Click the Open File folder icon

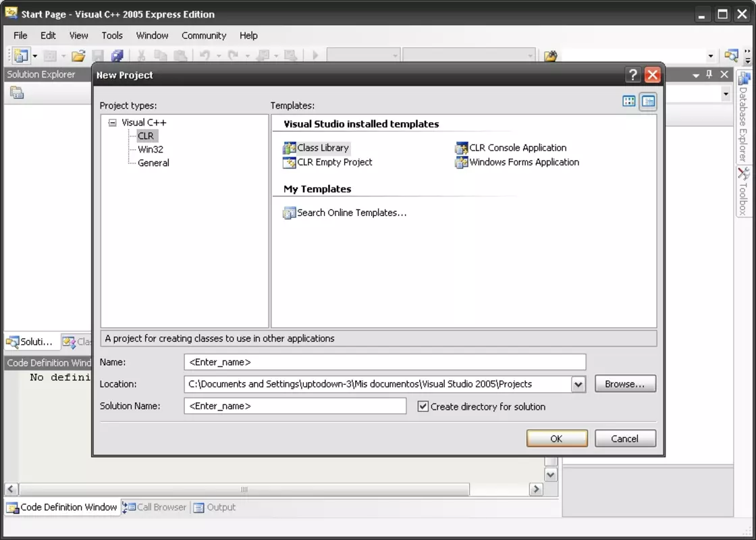pyautogui.click(x=78, y=56)
